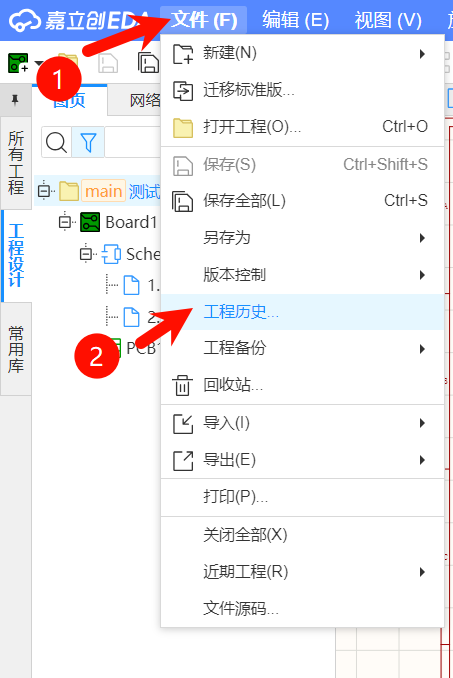Open the 编辑 (E) menu
This screenshot has height=678, width=453.
pos(296,20)
